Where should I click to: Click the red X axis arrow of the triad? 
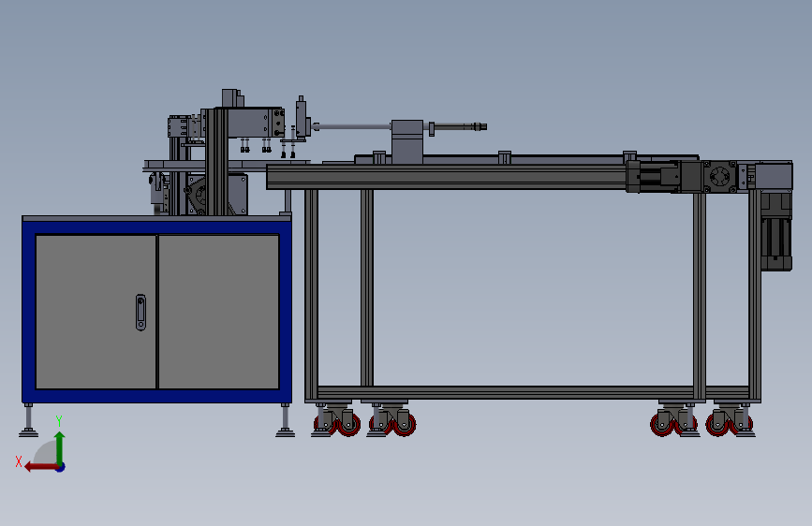pos(41,467)
